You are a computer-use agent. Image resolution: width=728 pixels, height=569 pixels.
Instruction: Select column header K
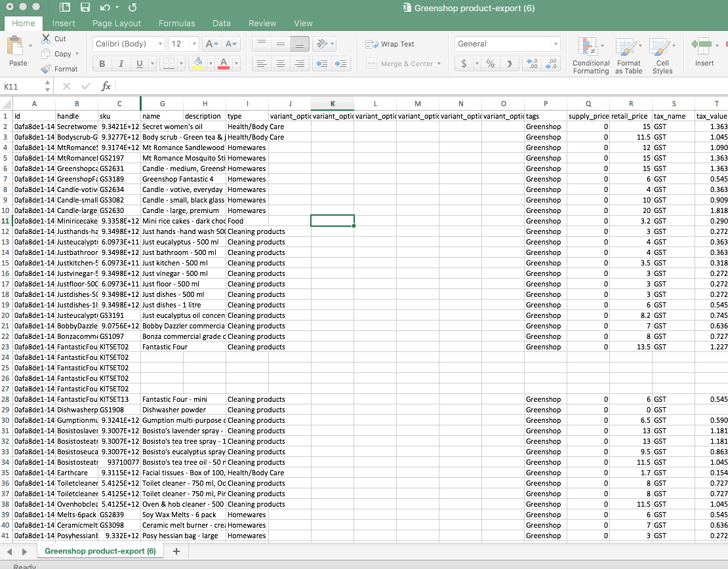(333, 104)
